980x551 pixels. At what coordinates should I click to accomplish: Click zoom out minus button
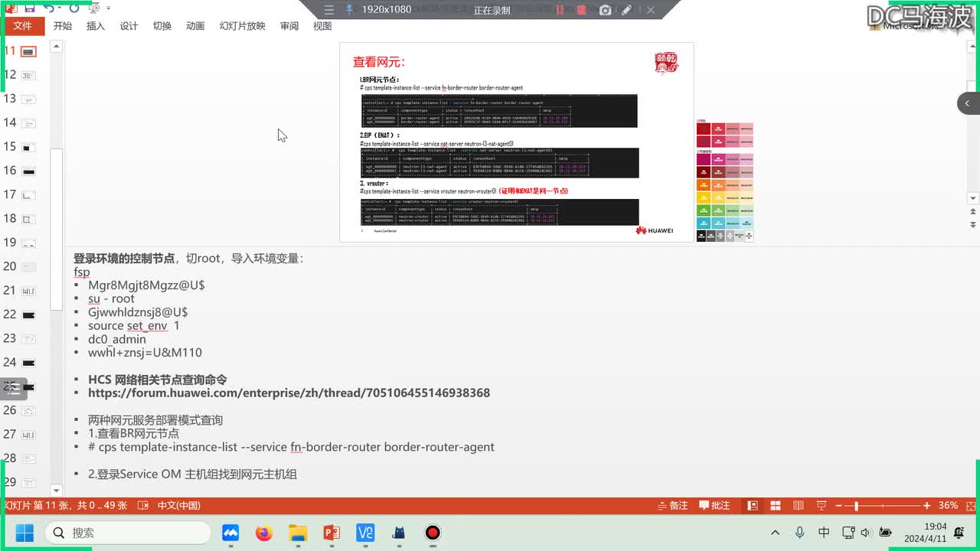(x=840, y=506)
